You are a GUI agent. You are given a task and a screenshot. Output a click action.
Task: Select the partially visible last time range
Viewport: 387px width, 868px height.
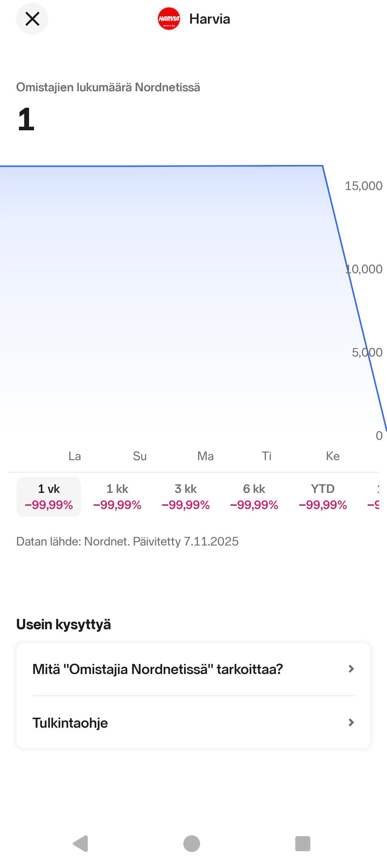pos(374,496)
